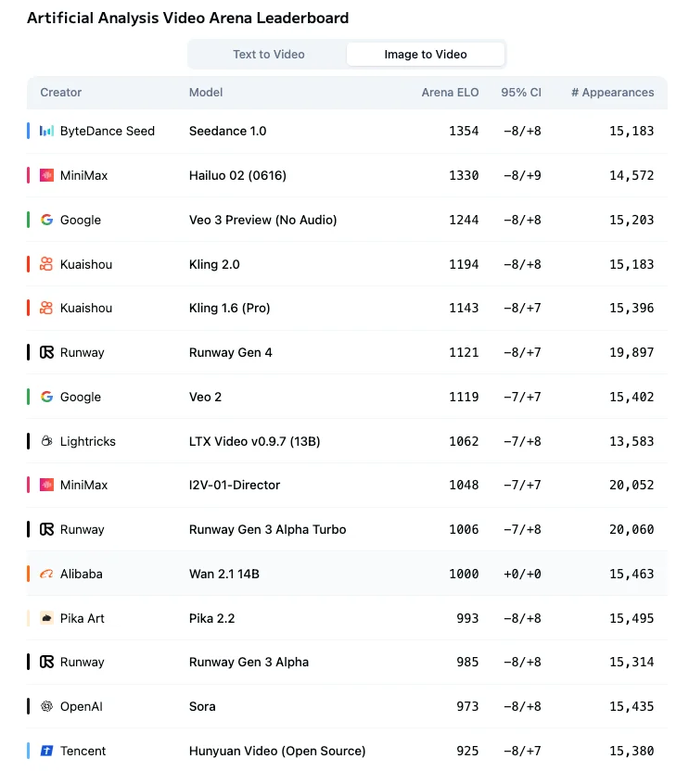
Task: Click the 925 Arena ELO value
Action: click(467, 751)
